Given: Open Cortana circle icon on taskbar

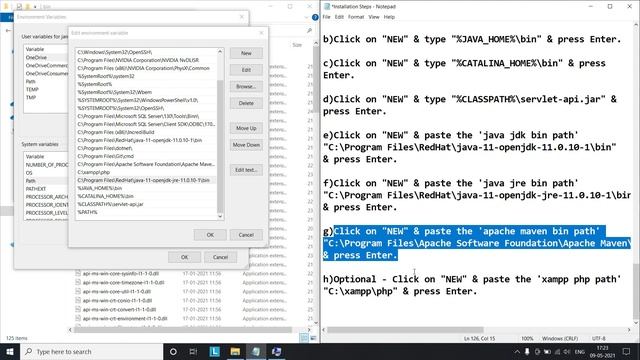Looking at the screenshot, I should click(173, 351).
